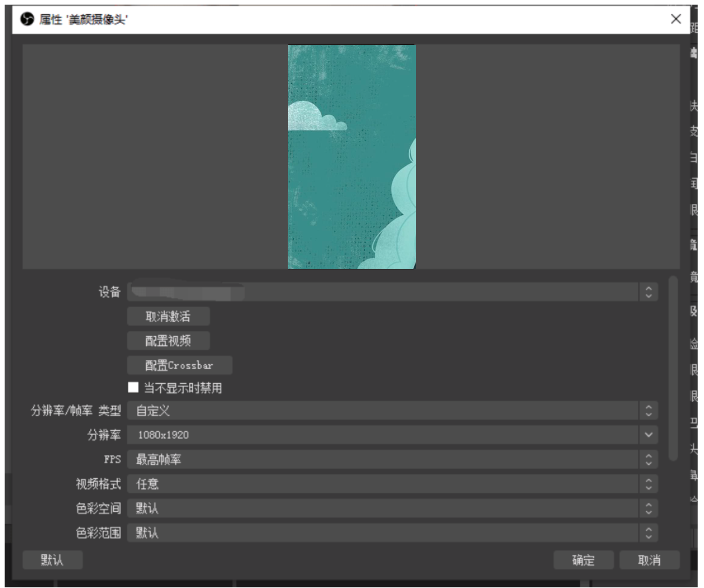Expand the 分辨率 combo box showing 1080x1920
Viewport: 704px width, 588px height.
[392, 435]
